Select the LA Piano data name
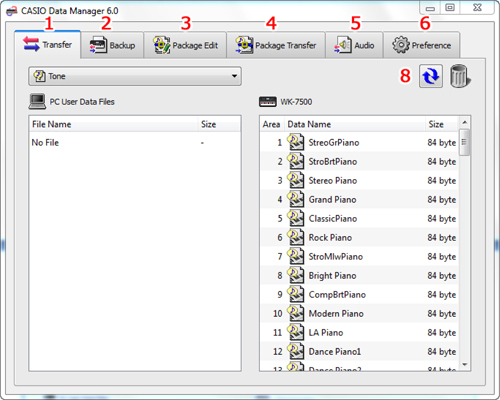The width and height of the screenshot is (500, 400). (326, 333)
